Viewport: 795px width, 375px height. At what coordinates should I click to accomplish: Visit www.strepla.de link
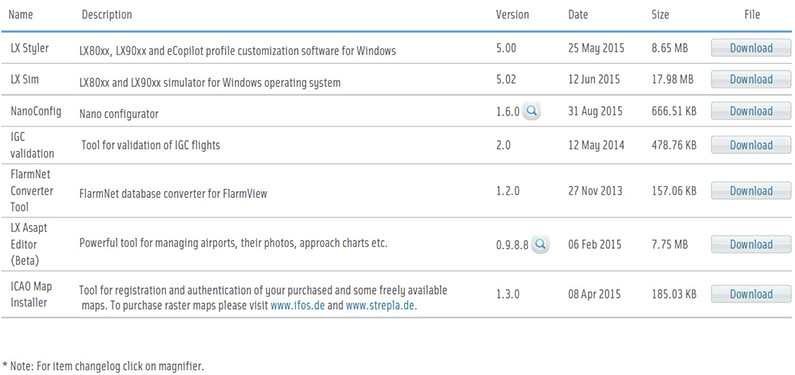click(380, 306)
